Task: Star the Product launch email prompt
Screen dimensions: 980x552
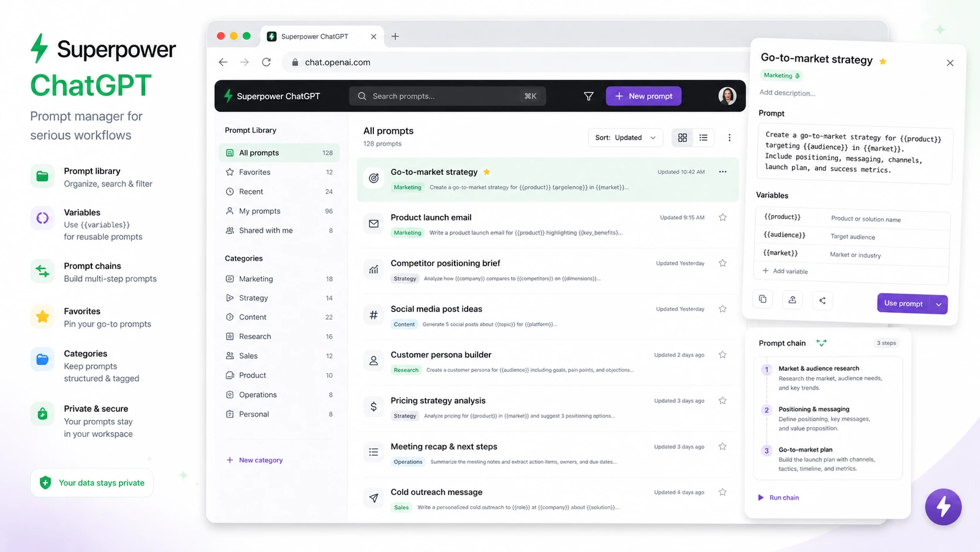Action: point(723,217)
